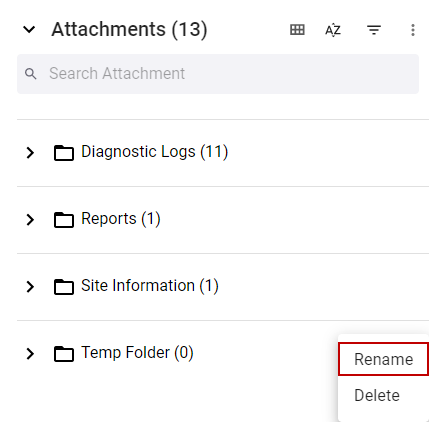This screenshot has width=429, height=422.
Task: Select the Diagnostic Logs (11) label
Action: [155, 152]
